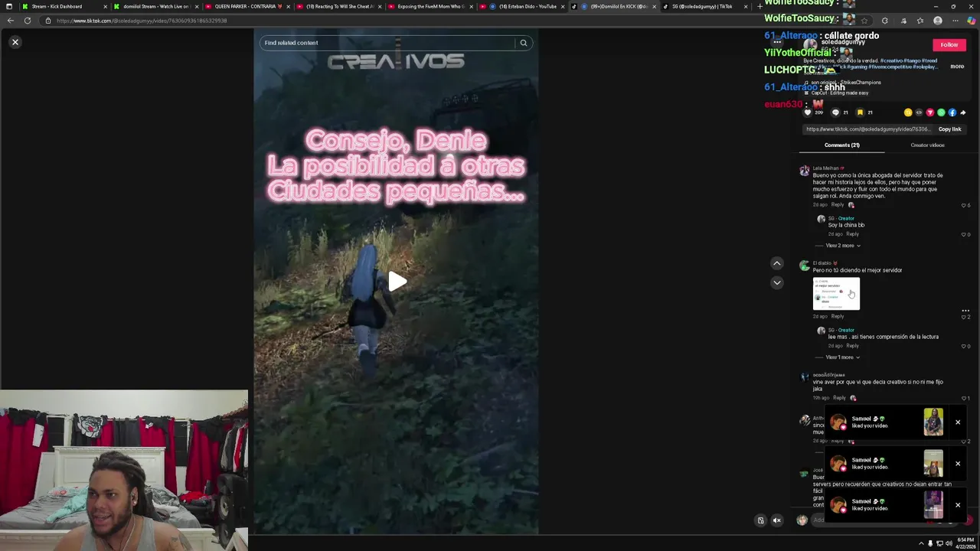Click Lela Melhan's avatar
Viewport: 980px width, 551px height.
pyautogui.click(x=804, y=171)
